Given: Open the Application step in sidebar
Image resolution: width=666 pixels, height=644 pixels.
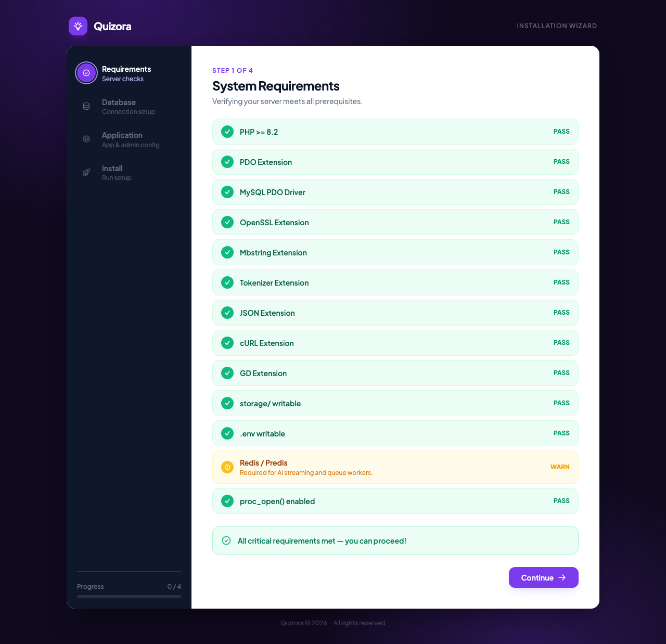Looking at the screenshot, I should (x=129, y=139).
